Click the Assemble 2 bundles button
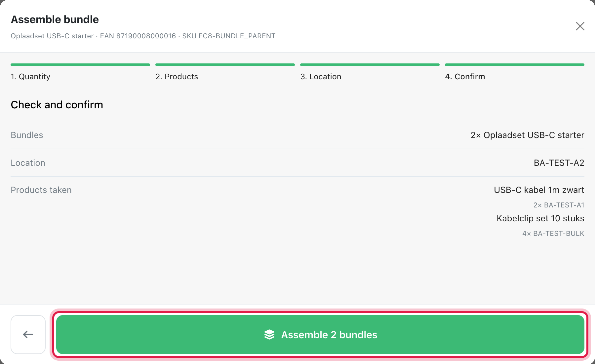The height and width of the screenshot is (364, 595). coord(320,335)
